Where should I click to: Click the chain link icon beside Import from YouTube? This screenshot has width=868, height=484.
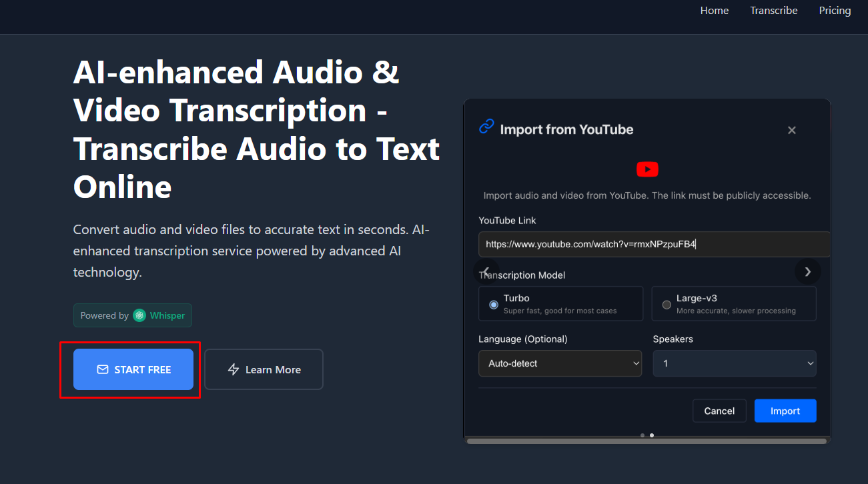point(487,127)
